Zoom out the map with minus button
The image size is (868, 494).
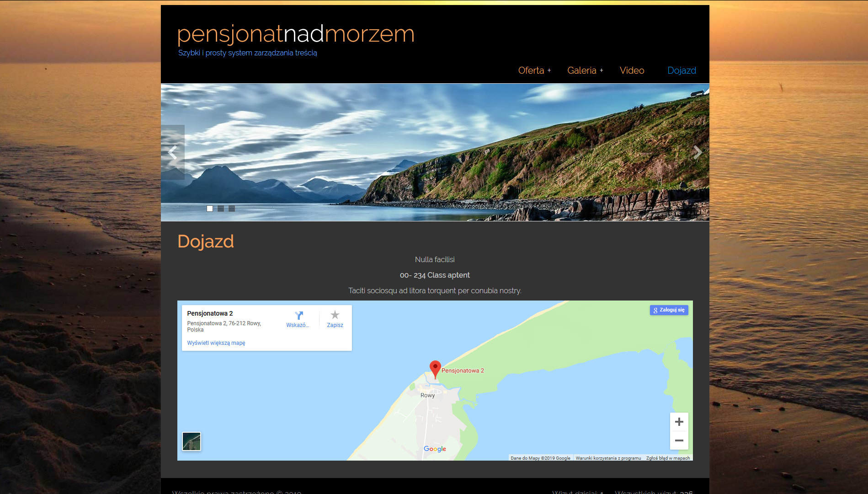click(x=679, y=440)
